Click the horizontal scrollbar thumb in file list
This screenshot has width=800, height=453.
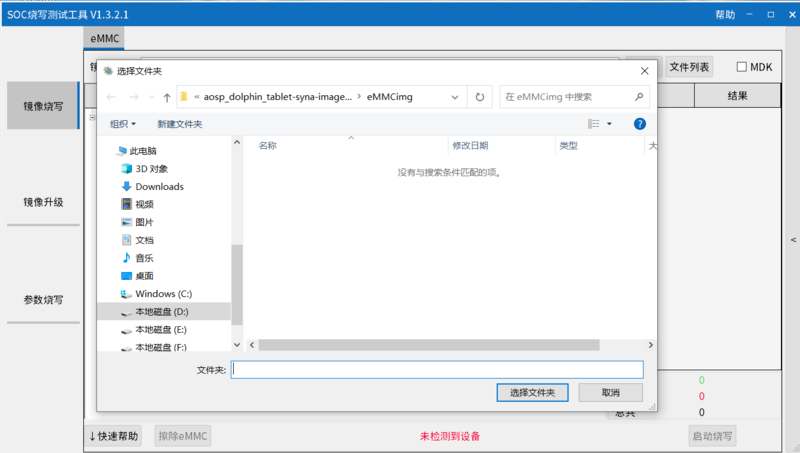tap(429, 345)
